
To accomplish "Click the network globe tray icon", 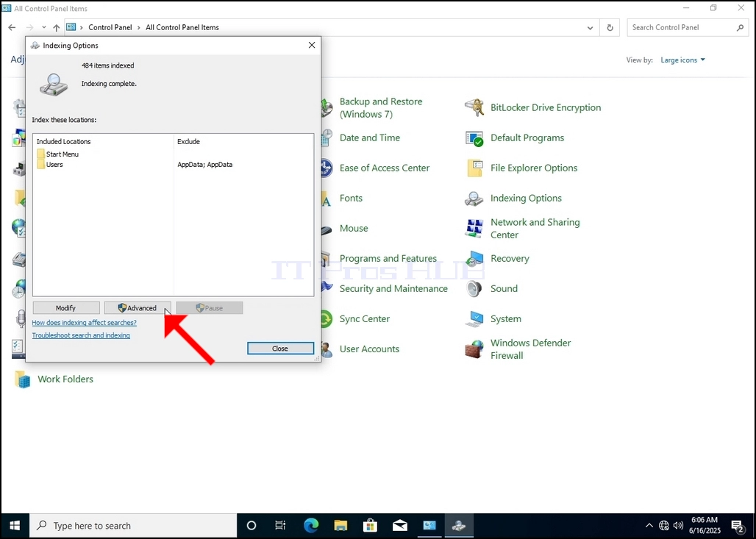I will (664, 526).
